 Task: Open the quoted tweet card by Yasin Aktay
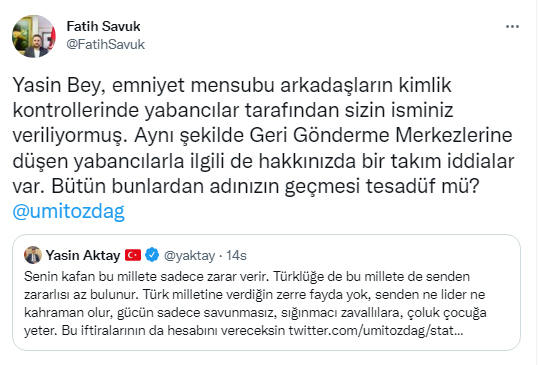click(x=267, y=293)
